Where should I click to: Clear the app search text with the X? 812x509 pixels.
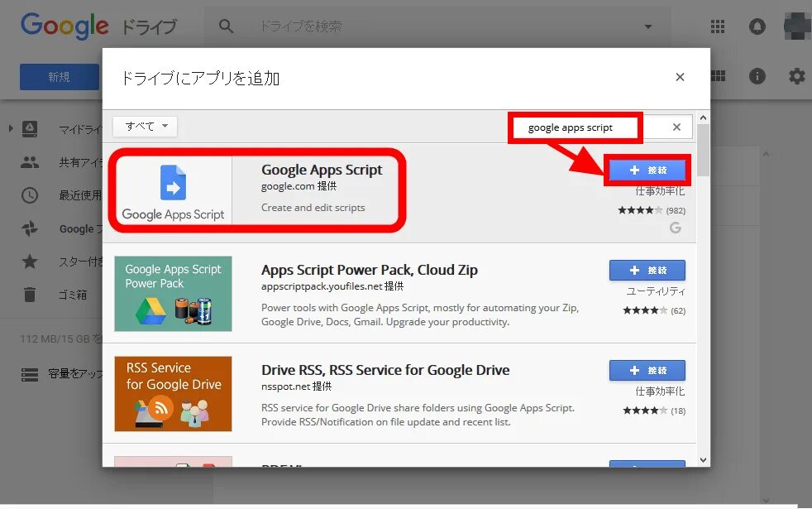pos(676,127)
